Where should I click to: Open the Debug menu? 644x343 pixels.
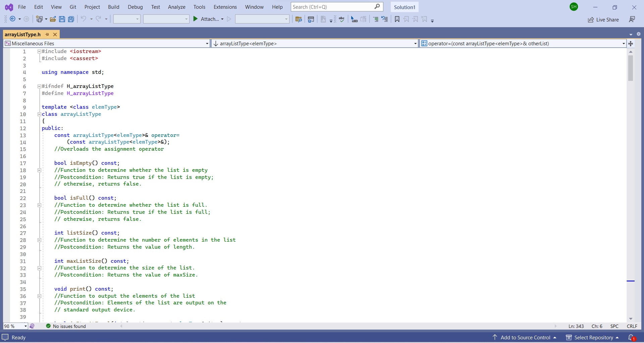click(135, 7)
